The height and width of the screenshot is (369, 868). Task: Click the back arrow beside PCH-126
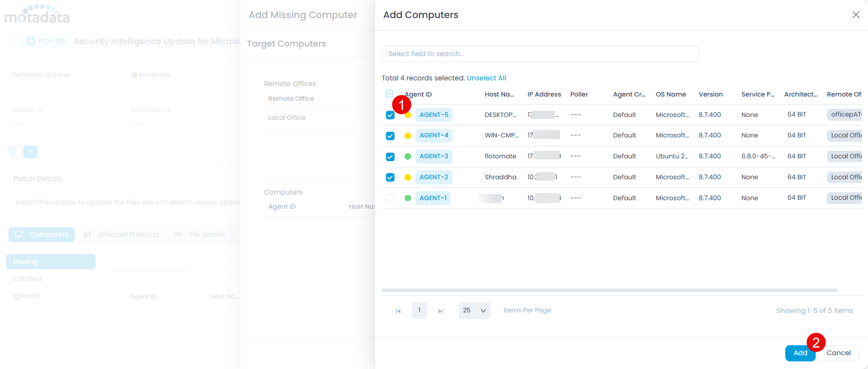click(x=12, y=41)
